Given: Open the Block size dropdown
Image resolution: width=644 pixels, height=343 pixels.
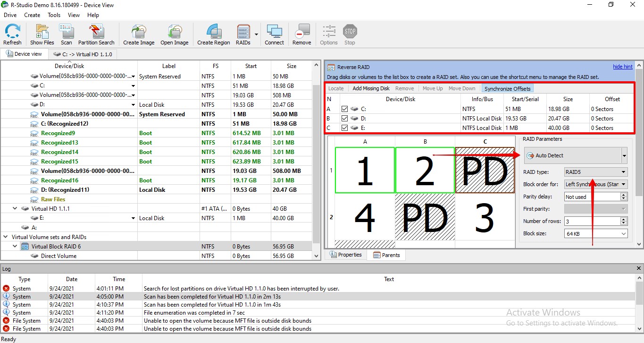Looking at the screenshot, I should (x=624, y=233).
